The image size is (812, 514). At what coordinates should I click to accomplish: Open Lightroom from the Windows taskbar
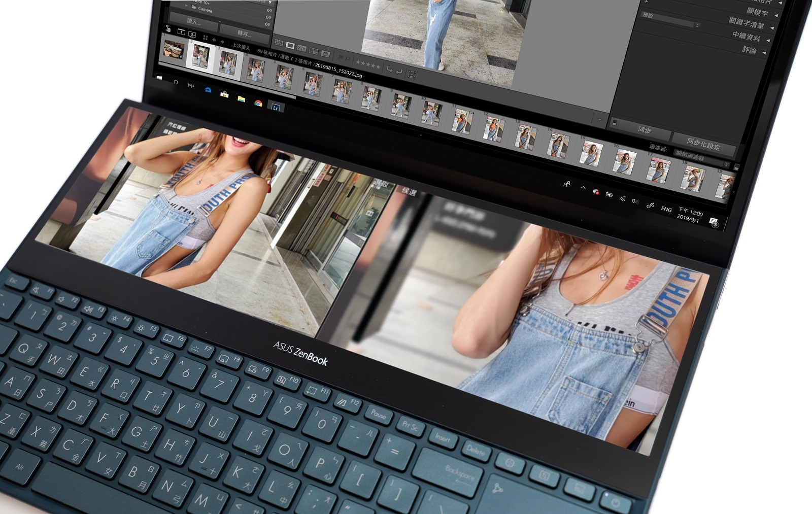click(x=276, y=107)
